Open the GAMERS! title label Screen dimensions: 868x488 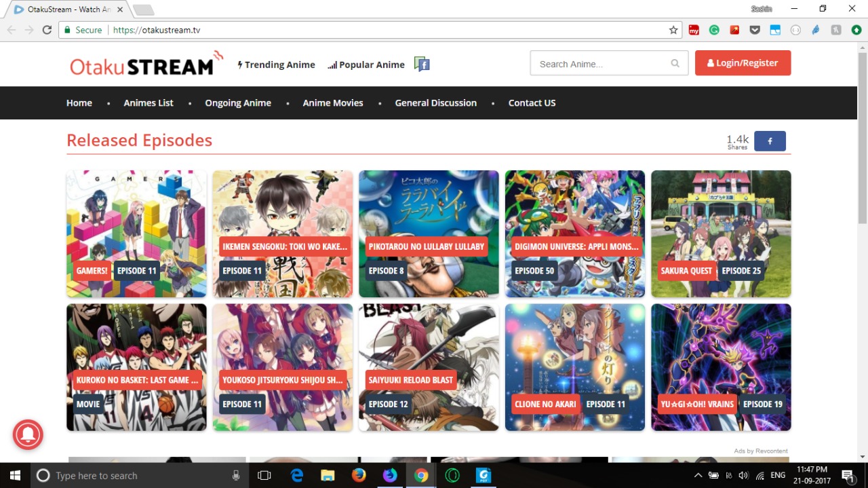tap(92, 271)
